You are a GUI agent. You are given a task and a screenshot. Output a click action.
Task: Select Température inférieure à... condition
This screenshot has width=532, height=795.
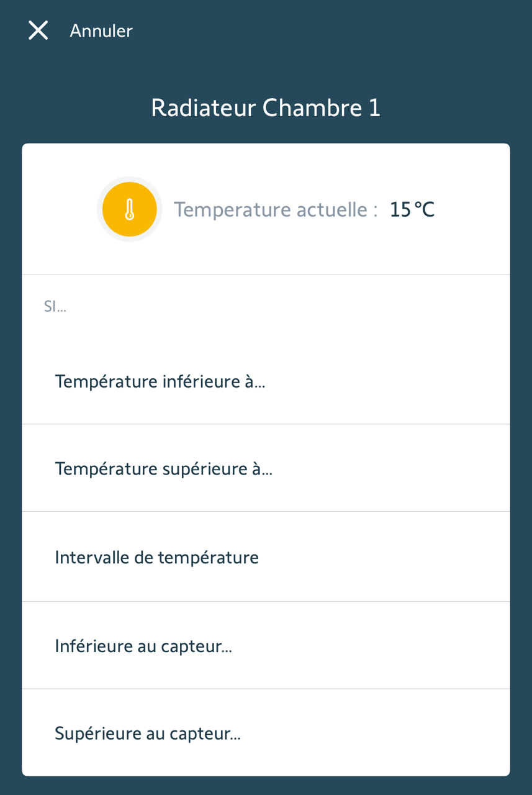coord(160,381)
